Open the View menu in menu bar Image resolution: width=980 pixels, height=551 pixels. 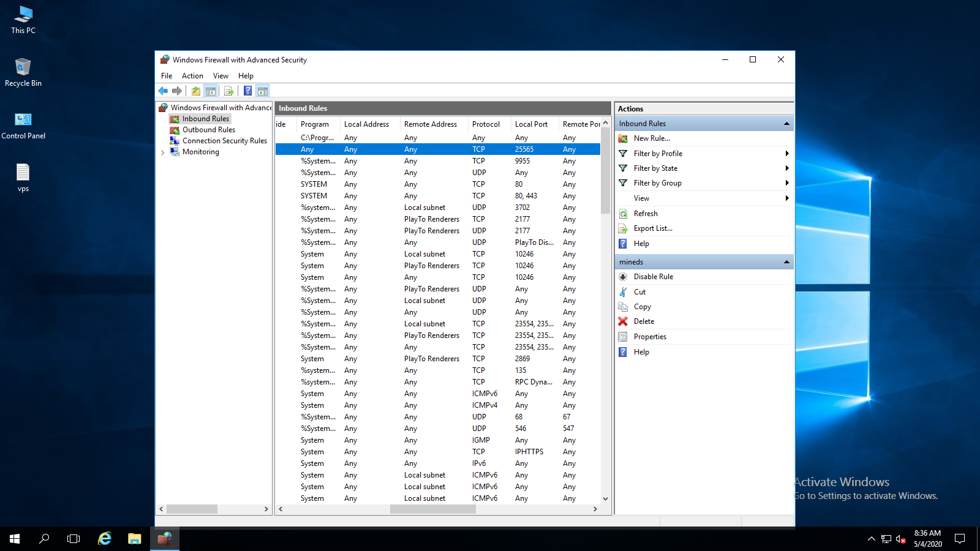[x=221, y=76]
